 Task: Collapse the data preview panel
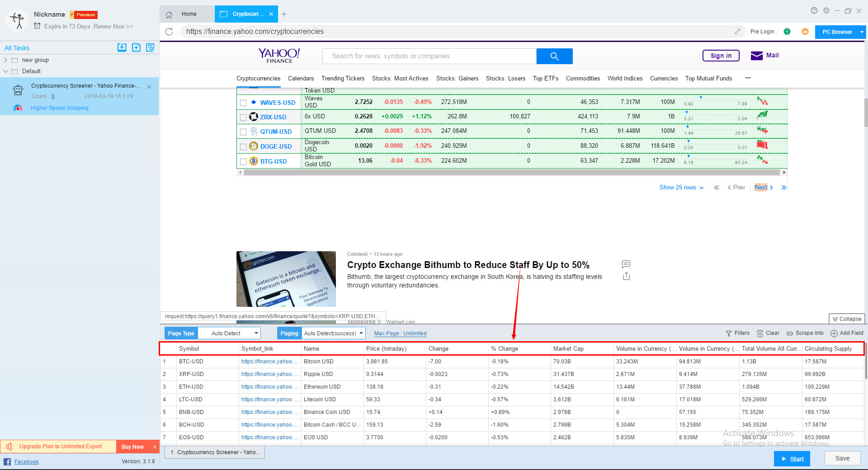[x=847, y=319]
